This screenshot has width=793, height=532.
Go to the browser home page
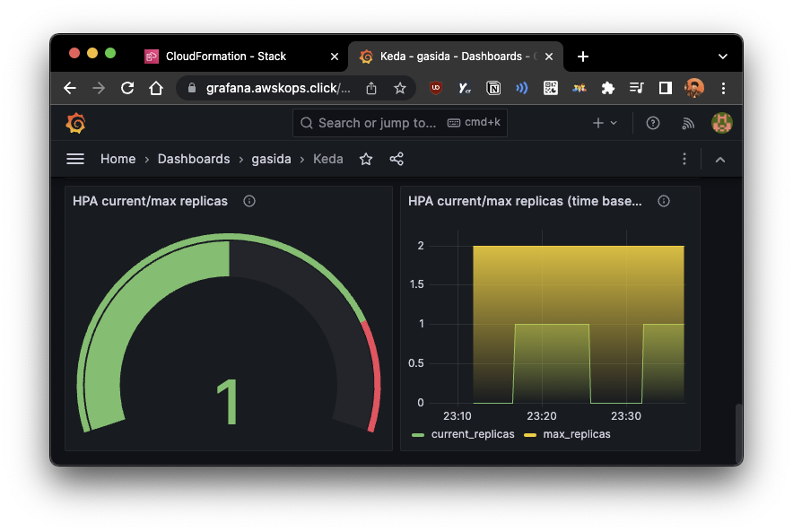tap(156, 89)
